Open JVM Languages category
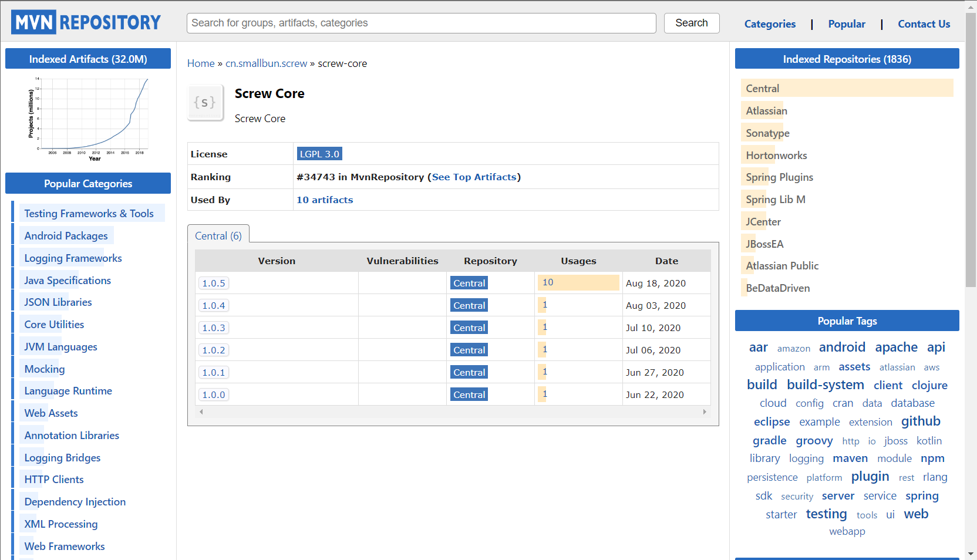Image resolution: width=977 pixels, height=560 pixels. click(x=61, y=347)
